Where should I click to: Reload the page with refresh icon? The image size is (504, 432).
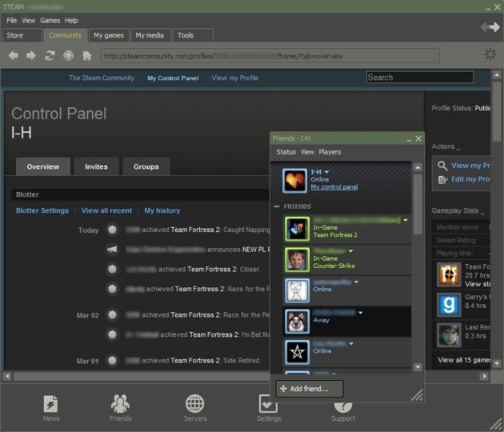coord(50,55)
